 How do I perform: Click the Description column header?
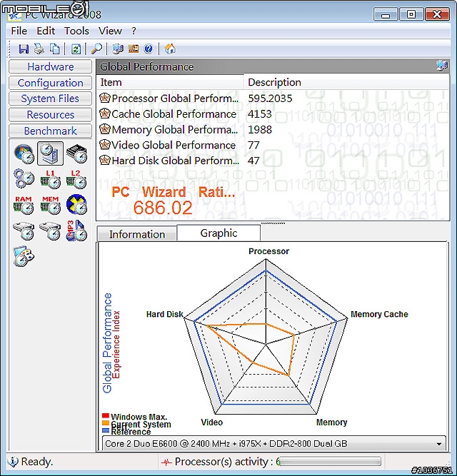tap(346, 82)
